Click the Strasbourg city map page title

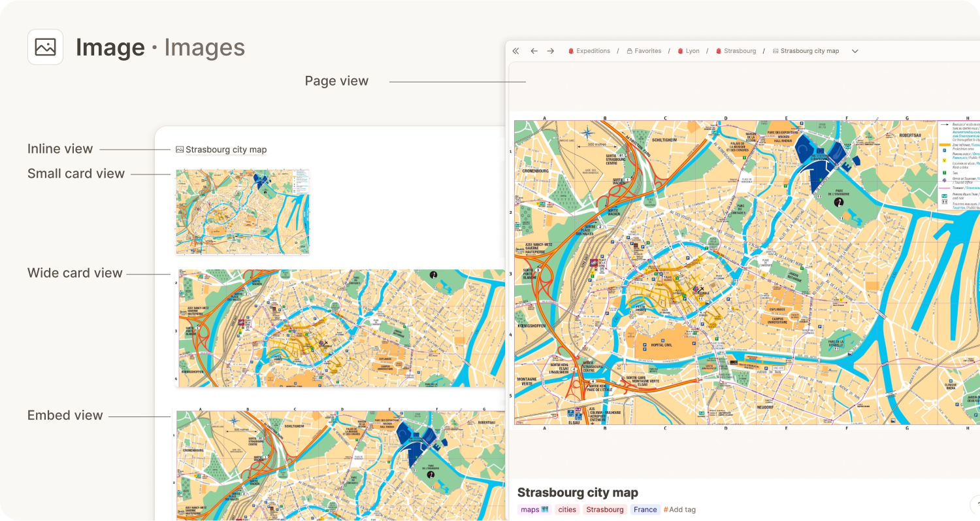[578, 492]
